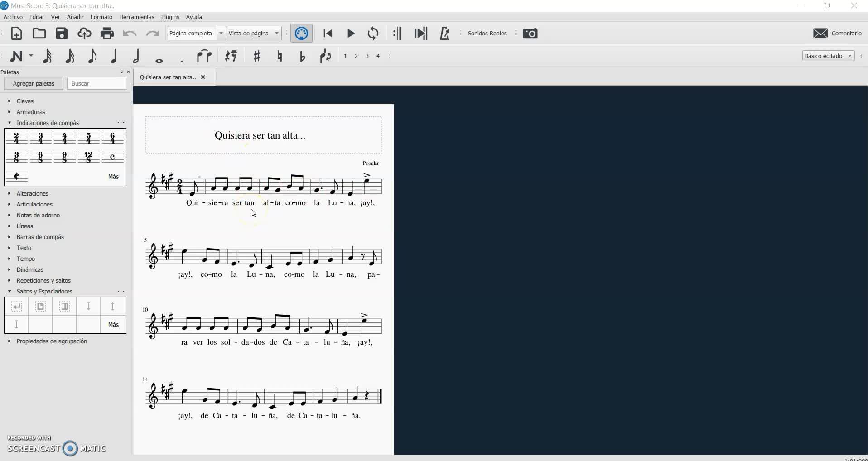Choose the common time C signature
Image resolution: width=868 pixels, height=461 pixels.
(x=113, y=157)
